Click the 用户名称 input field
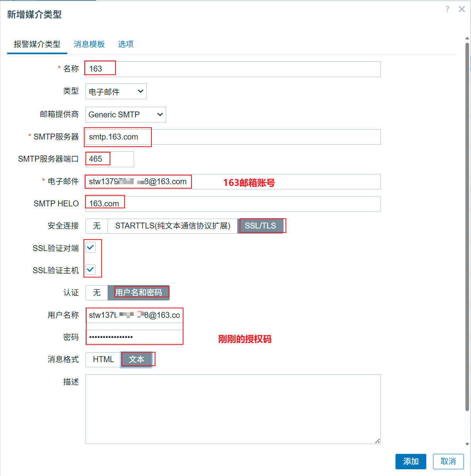 [134, 315]
